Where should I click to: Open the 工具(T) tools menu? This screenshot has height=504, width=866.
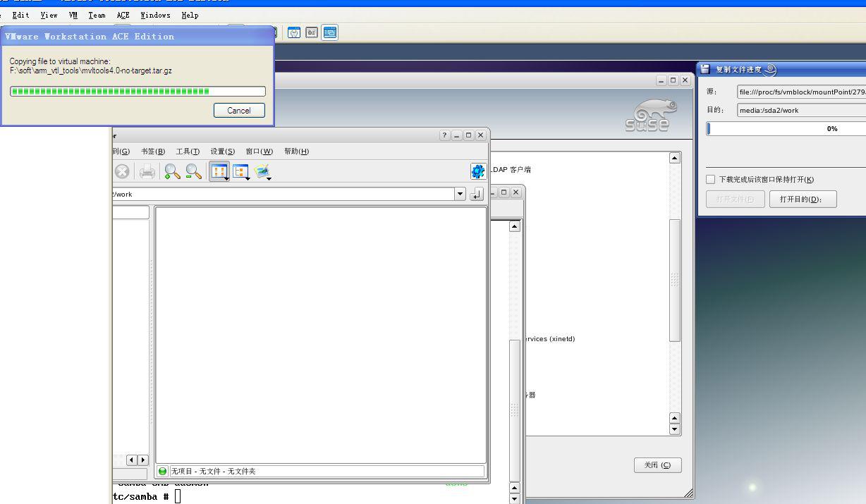[188, 152]
